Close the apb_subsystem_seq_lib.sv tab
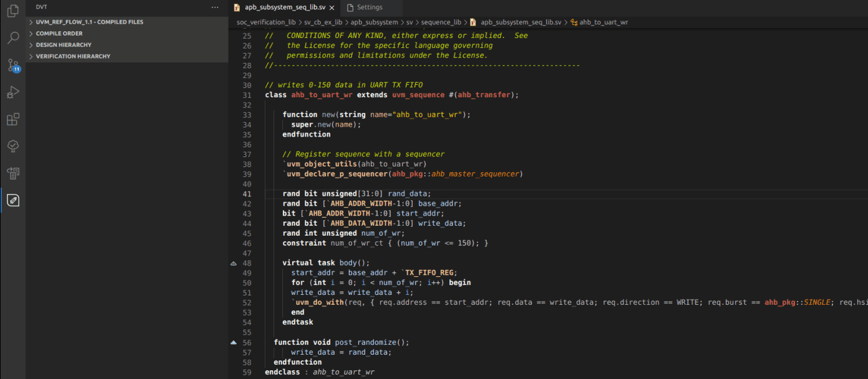This screenshot has width=868, height=379. (331, 7)
